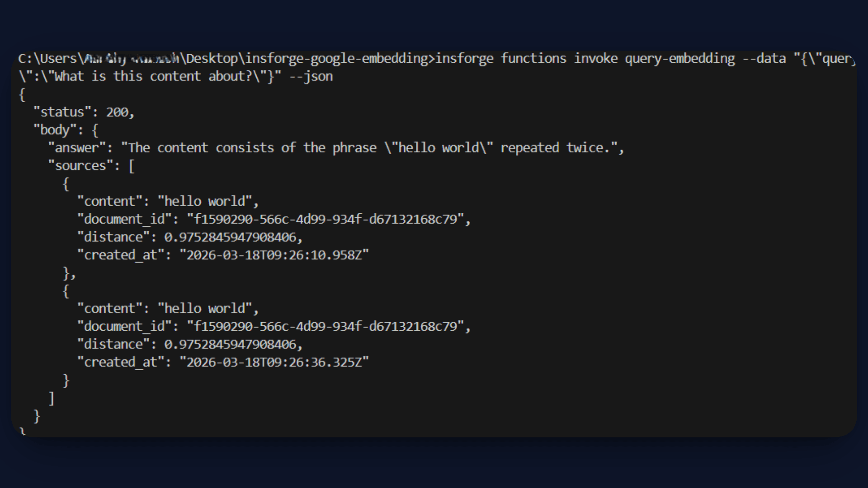This screenshot has width=868, height=488.
Task: Click "query-embedding" in the command line
Action: (680, 59)
